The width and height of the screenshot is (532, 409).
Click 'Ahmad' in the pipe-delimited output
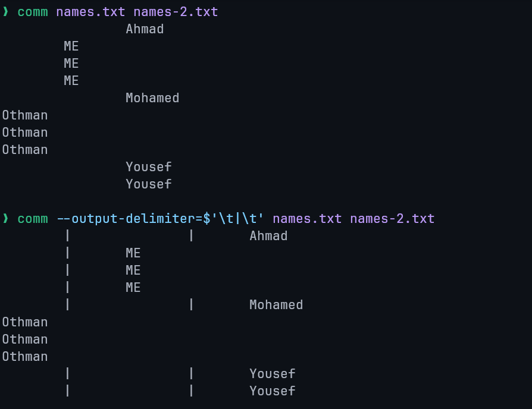(x=268, y=236)
